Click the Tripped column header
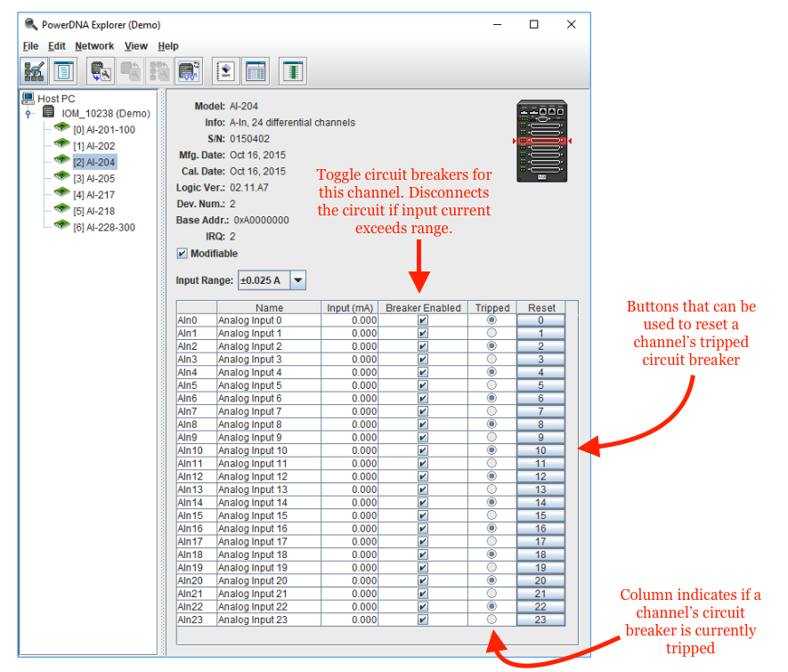This screenshot has width=788, height=672. click(x=492, y=308)
